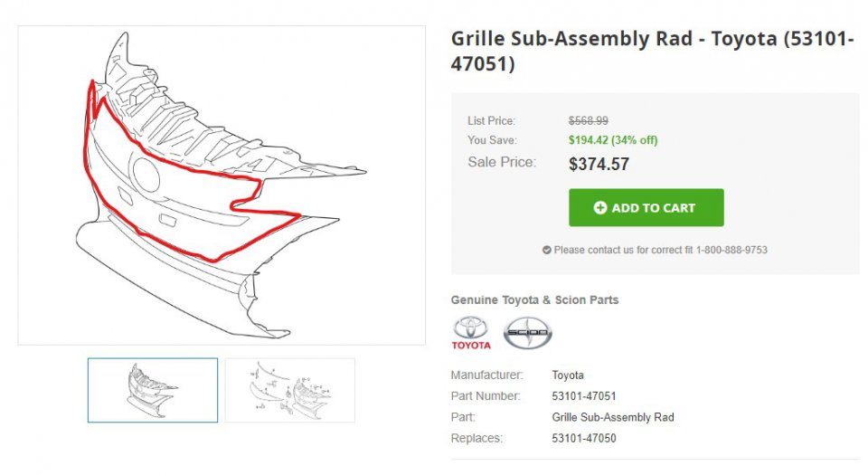Click the Genuine Toyota & Scion Parts heading
The height and width of the screenshot is (475, 868).
tap(534, 300)
